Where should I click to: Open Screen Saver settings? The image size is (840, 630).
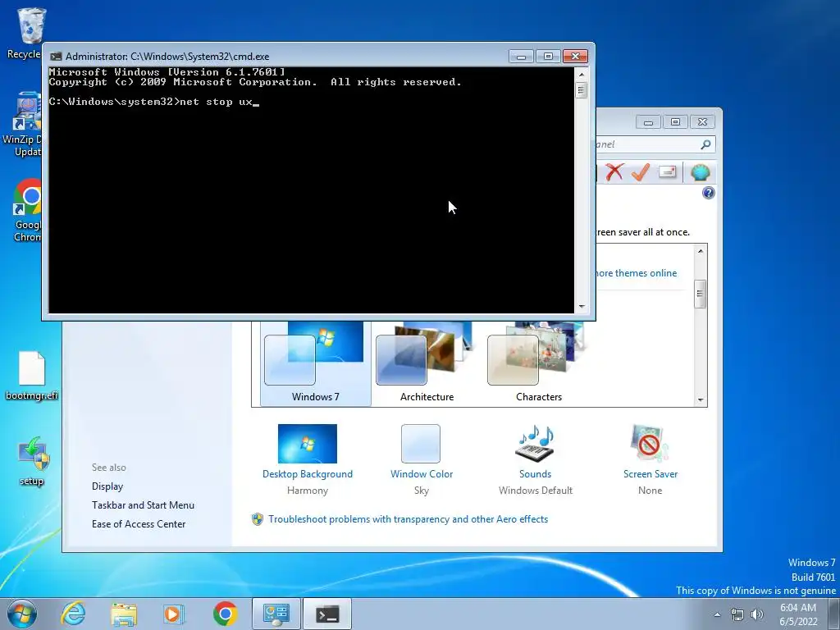[x=650, y=459]
